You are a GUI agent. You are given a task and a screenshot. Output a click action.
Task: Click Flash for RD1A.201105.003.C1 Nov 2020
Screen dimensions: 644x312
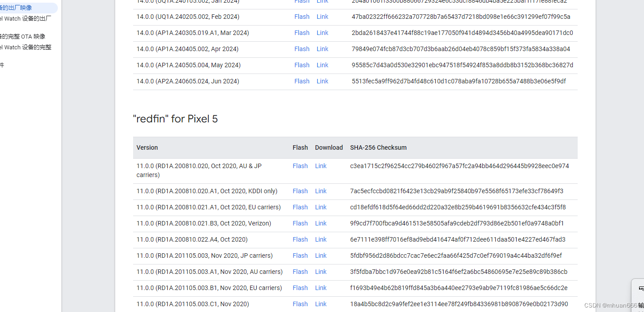(x=300, y=304)
